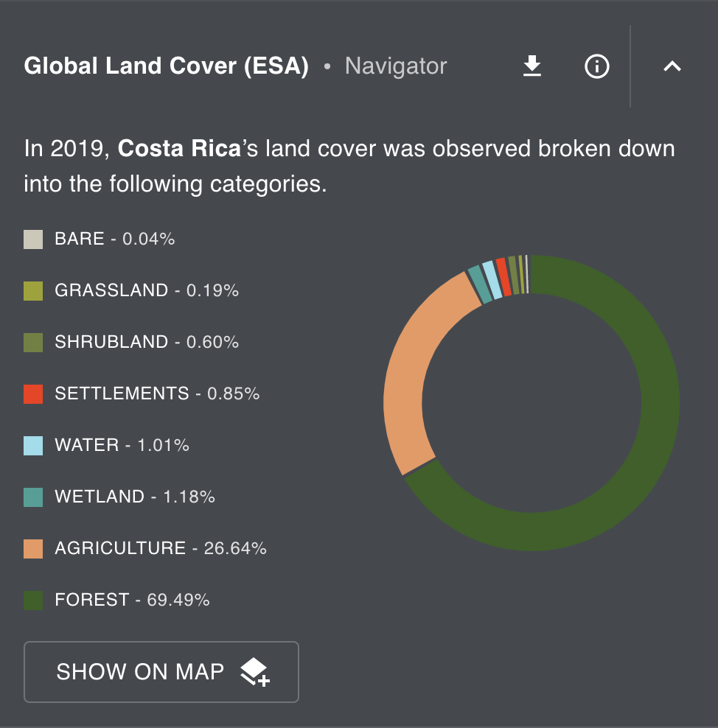Collapse the Global Land Cover widget

[x=672, y=67]
